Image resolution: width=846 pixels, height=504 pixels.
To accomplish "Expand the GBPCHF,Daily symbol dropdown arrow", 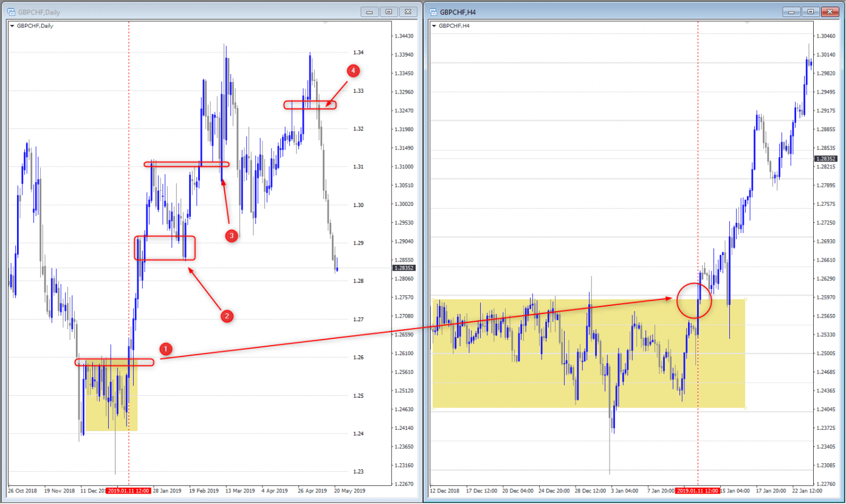I will tap(12, 26).
